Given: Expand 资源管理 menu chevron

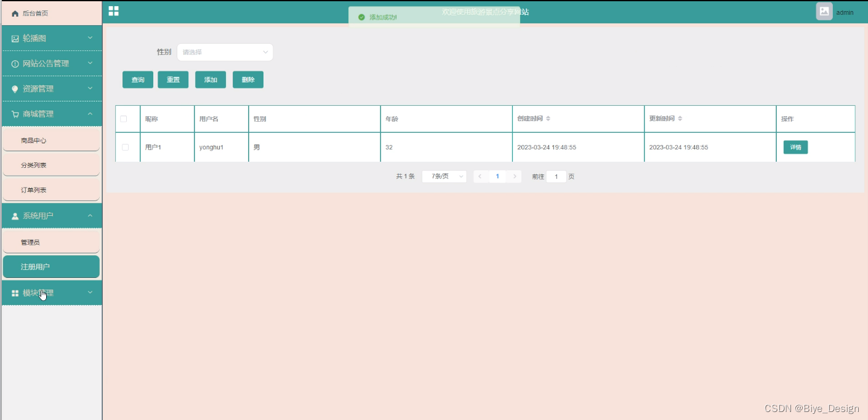Looking at the screenshot, I should (90, 89).
